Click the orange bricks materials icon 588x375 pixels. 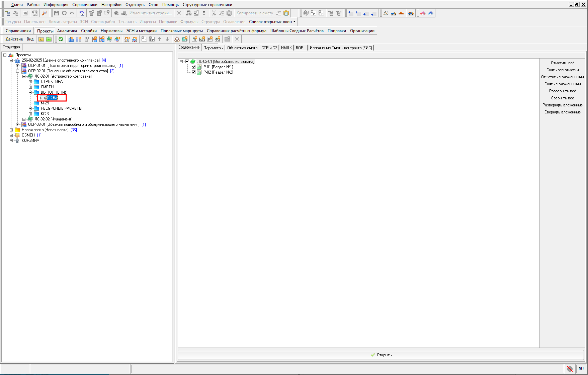(401, 13)
